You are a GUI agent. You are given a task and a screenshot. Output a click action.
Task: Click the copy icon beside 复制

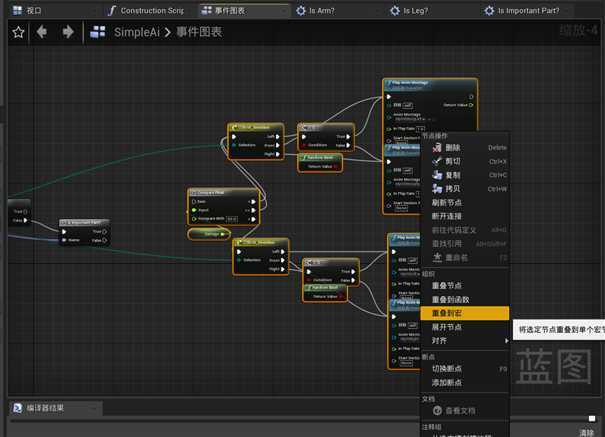tap(437, 175)
